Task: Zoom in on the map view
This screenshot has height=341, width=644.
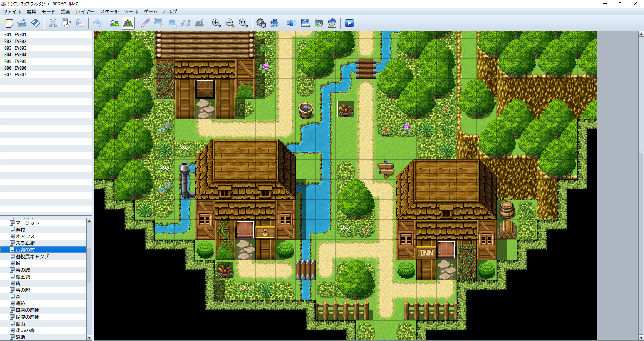Action: pos(217,23)
